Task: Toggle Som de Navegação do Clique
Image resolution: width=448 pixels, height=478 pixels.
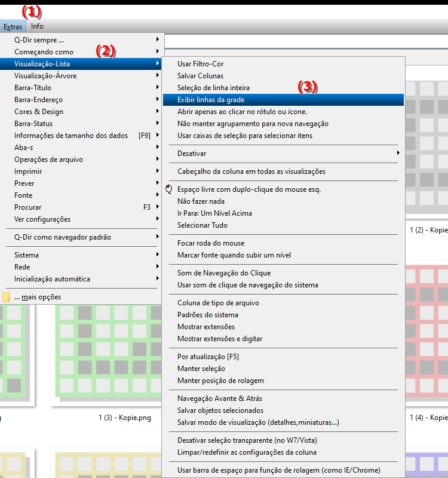Action: coord(283,273)
